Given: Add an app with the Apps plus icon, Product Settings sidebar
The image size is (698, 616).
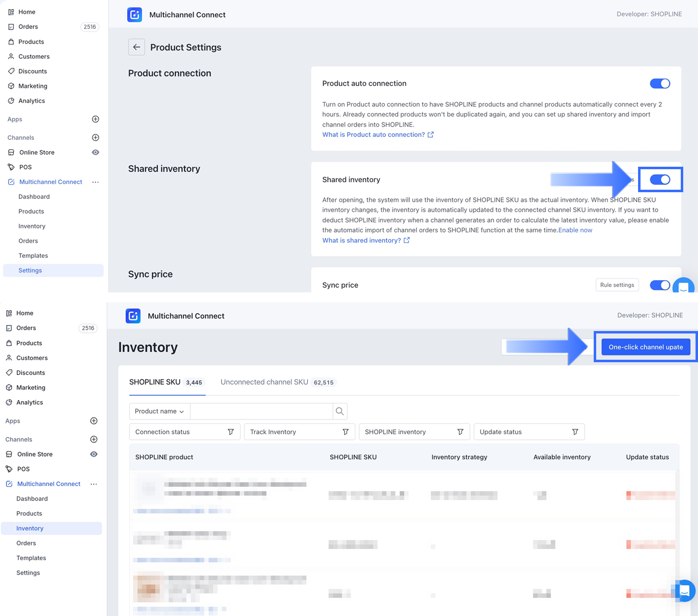Looking at the screenshot, I should click(96, 119).
